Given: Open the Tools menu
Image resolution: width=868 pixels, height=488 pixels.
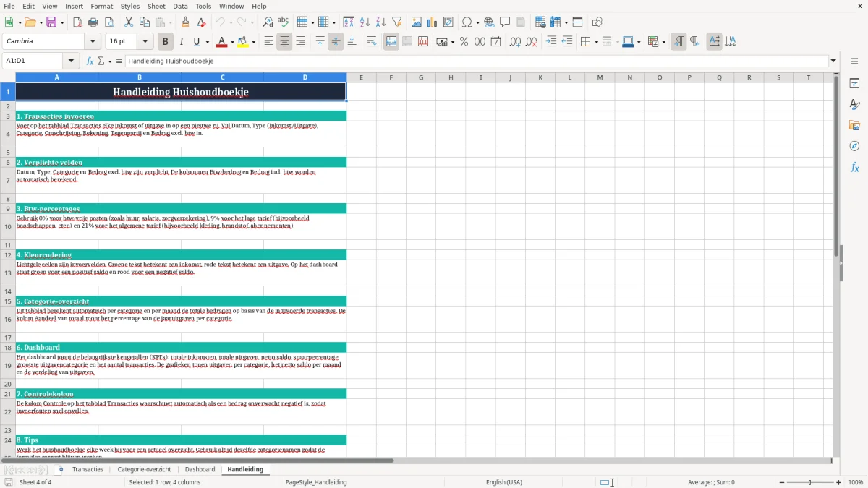Looking at the screenshot, I should pyautogui.click(x=203, y=6).
